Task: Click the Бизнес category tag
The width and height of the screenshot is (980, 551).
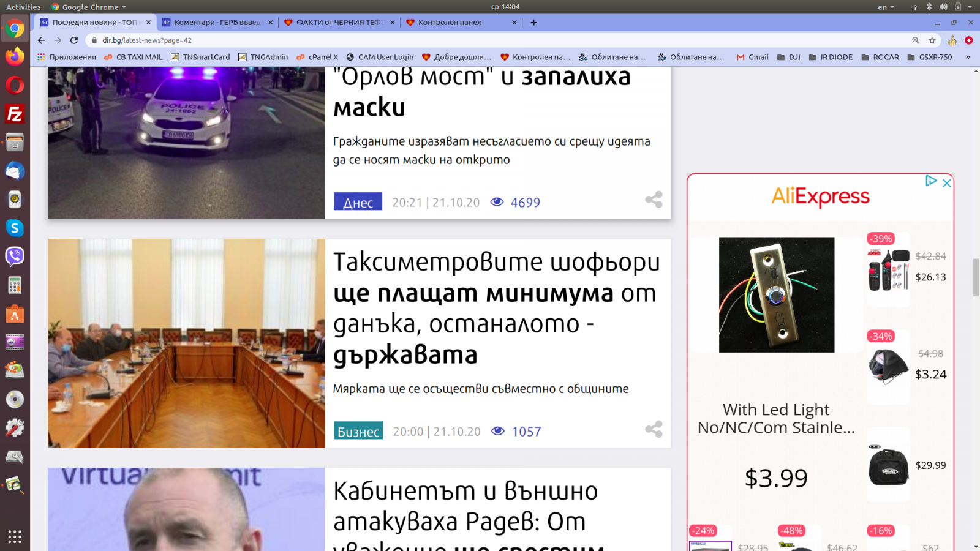Action: coord(358,431)
